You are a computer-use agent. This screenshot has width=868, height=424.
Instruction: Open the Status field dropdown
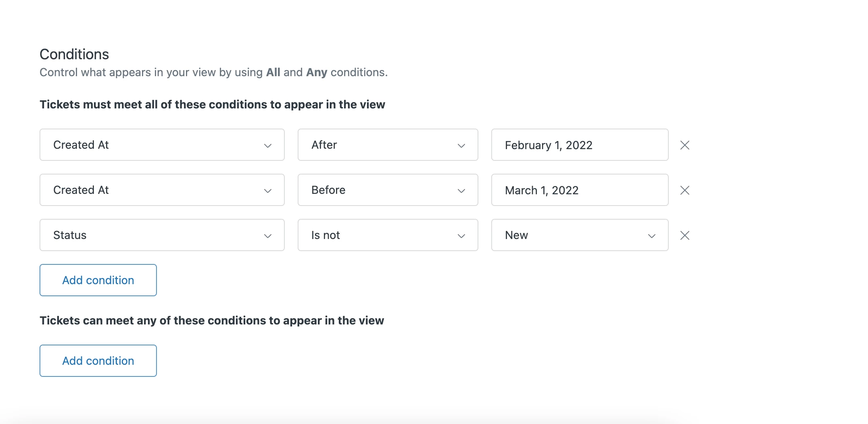(162, 235)
